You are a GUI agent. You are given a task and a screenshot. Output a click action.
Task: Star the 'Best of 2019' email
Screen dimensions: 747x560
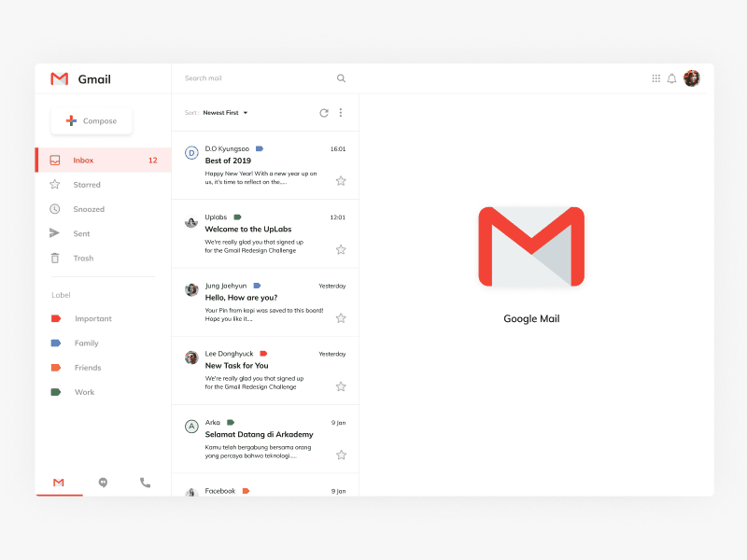[x=341, y=181]
